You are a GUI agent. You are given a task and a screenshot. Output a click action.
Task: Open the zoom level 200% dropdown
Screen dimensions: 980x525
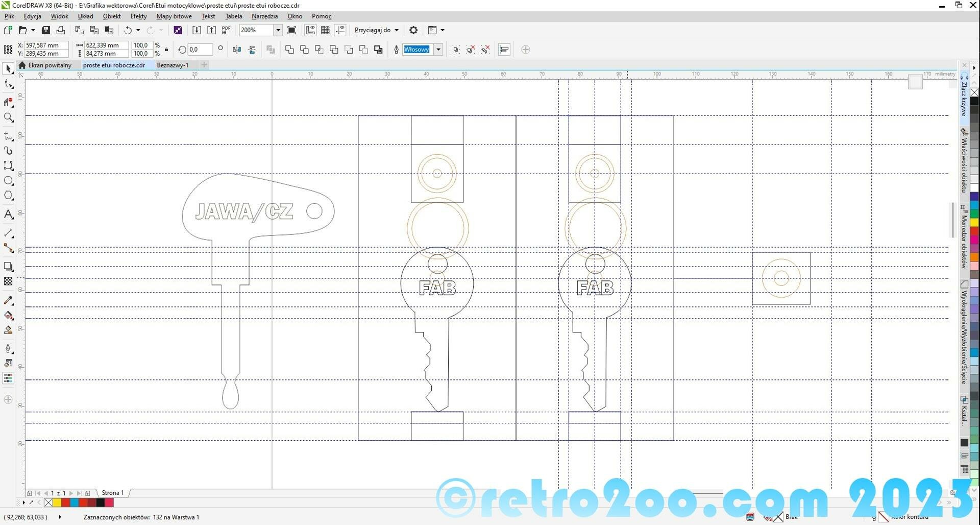[278, 30]
